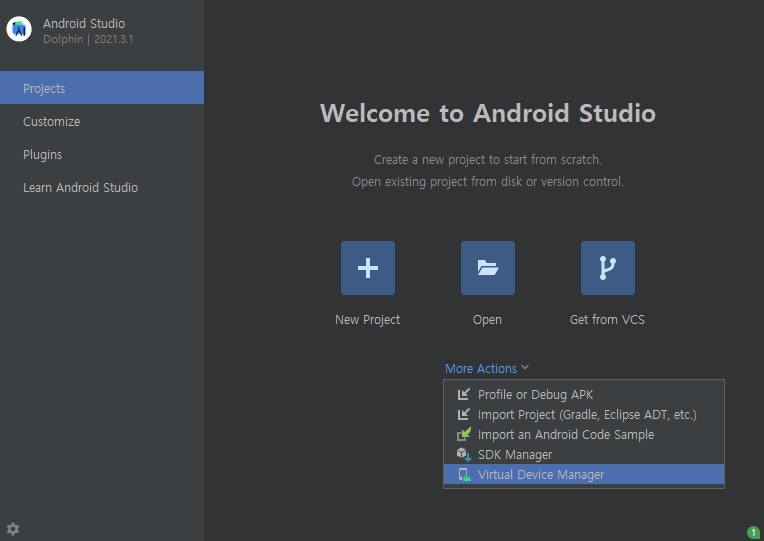Click the Android Studio title text

pyautogui.click(x=84, y=23)
